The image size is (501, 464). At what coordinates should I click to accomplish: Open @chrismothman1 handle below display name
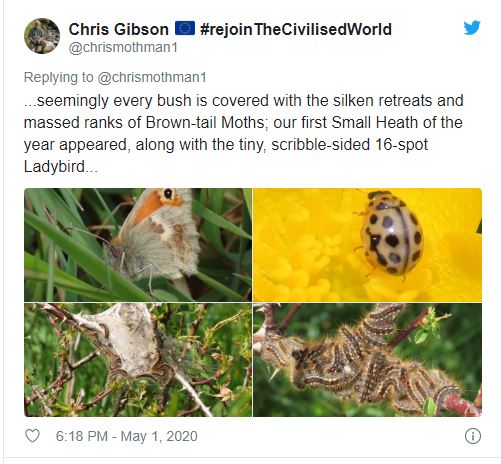pyautogui.click(x=123, y=48)
